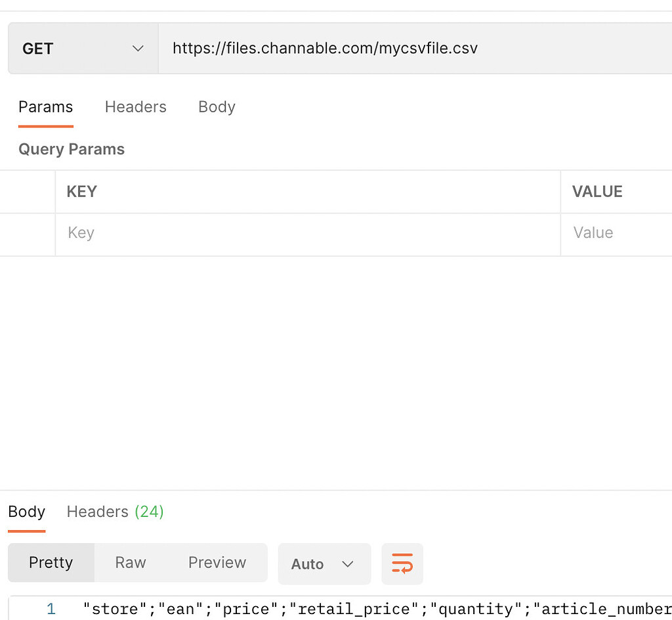Click the URL field containing mycsvfile.csv
The height and width of the screenshot is (620, 672).
pyautogui.click(x=325, y=48)
